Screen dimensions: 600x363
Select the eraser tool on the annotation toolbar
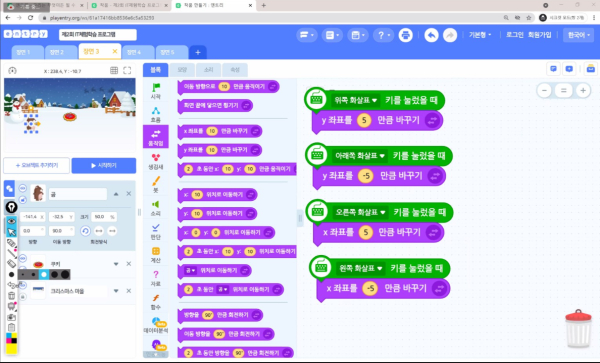11,263
